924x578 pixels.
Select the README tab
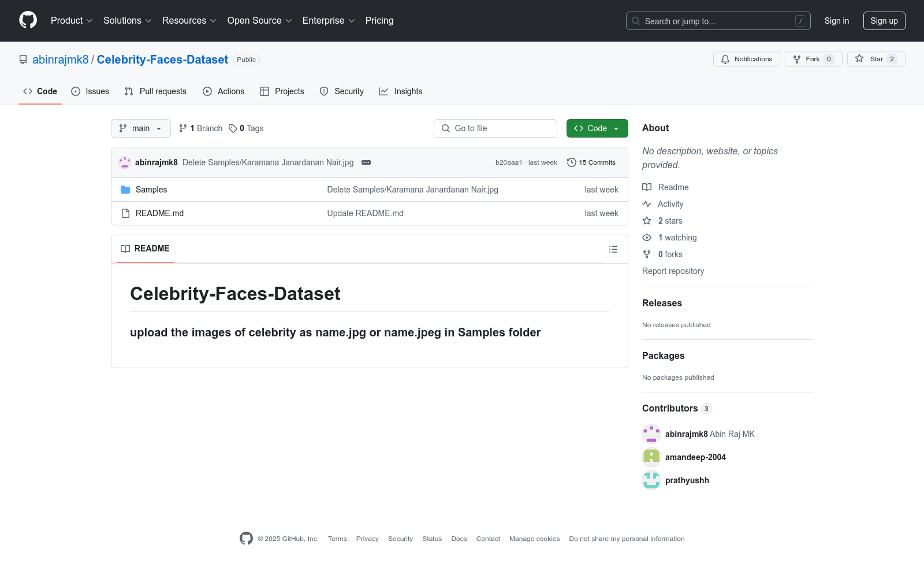click(x=145, y=249)
